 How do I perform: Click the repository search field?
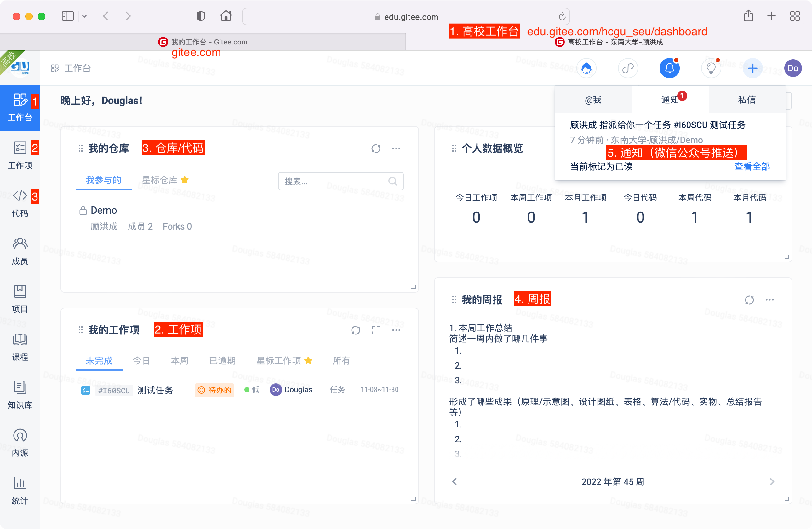(340, 181)
